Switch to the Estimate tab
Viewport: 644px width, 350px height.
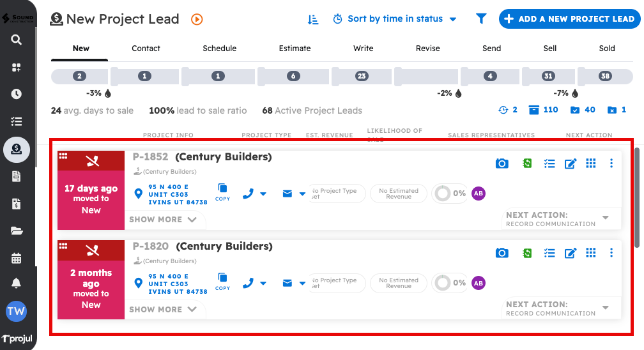[295, 49]
